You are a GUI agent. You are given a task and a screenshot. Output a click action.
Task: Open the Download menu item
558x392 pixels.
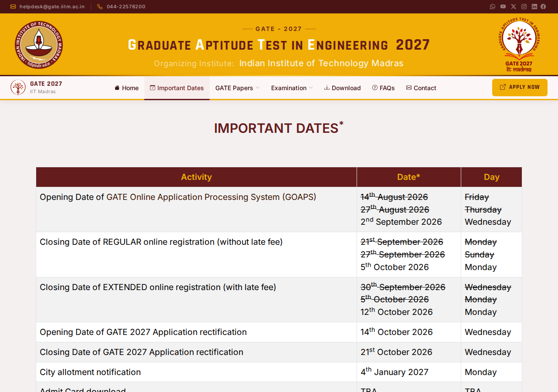pyautogui.click(x=342, y=88)
